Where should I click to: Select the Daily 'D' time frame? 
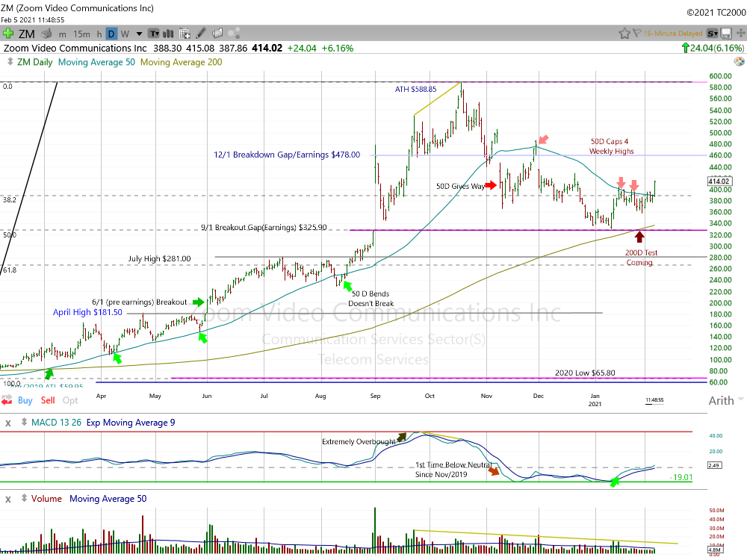pyautogui.click(x=111, y=34)
